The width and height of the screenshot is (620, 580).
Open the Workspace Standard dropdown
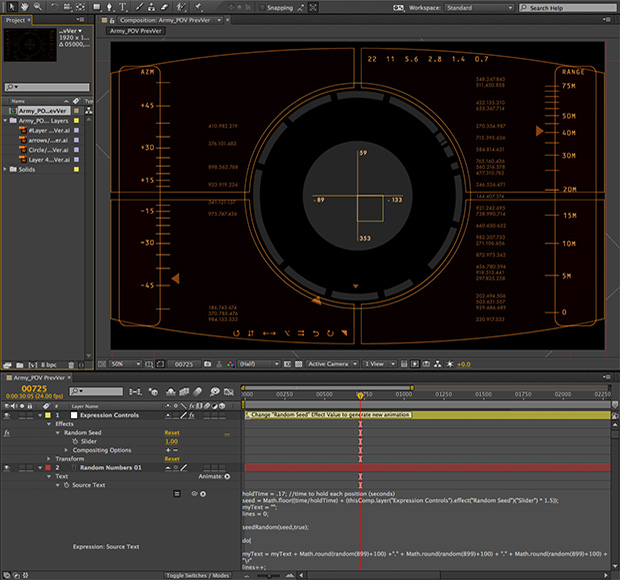479,8
